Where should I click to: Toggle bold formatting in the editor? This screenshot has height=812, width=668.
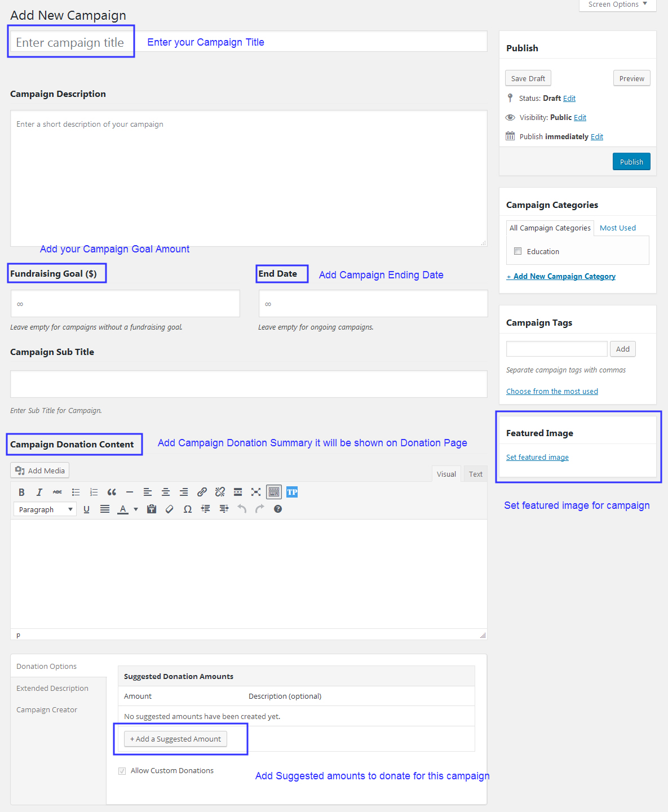pyautogui.click(x=21, y=492)
